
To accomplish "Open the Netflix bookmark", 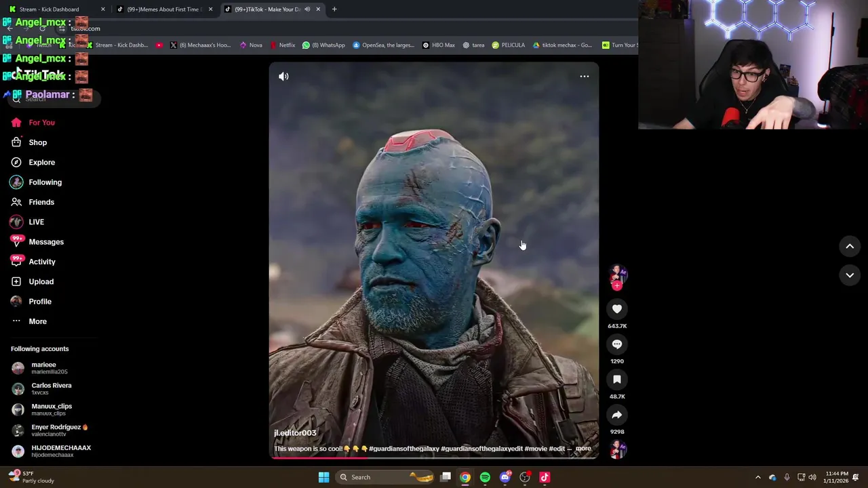I will click(x=282, y=45).
